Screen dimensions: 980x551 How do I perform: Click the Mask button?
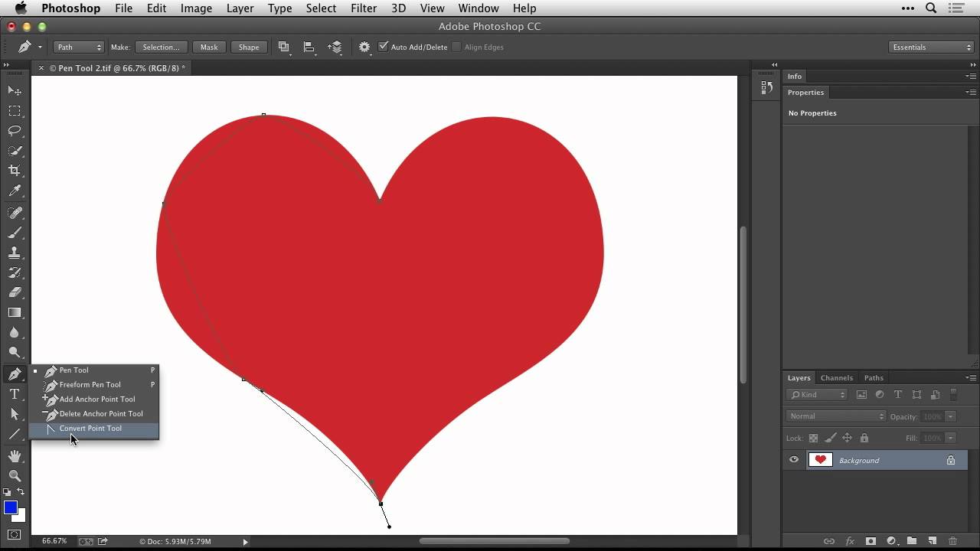click(209, 47)
